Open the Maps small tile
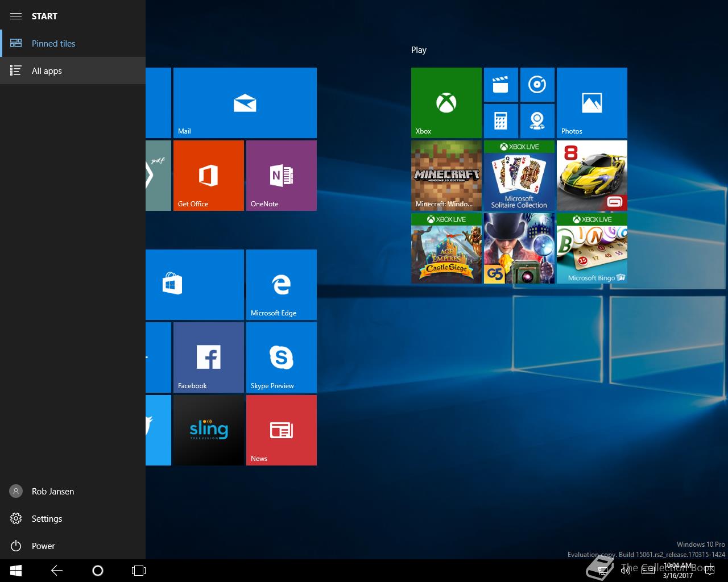Viewport: 728px width, 582px height. tap(537, 121)
